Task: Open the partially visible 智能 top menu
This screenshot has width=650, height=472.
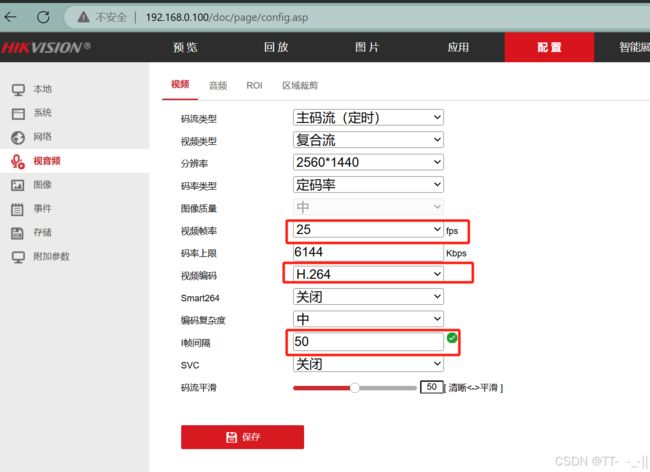Action: [x=634, y=47]
